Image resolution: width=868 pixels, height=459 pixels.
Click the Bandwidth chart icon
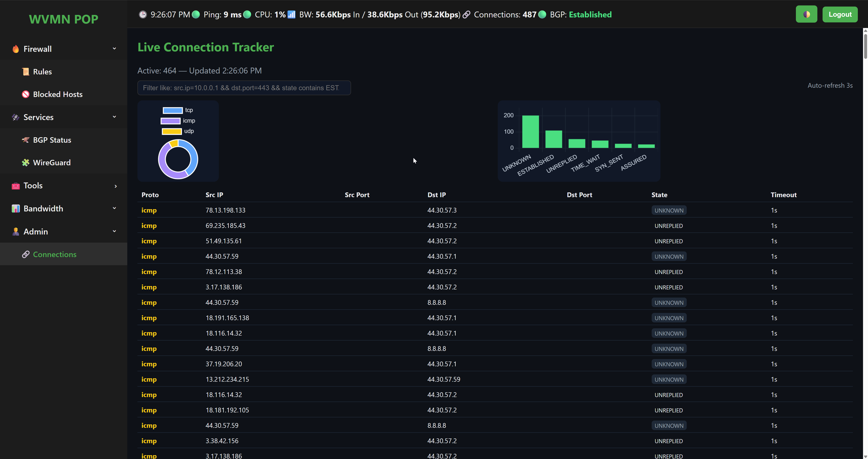16,209
